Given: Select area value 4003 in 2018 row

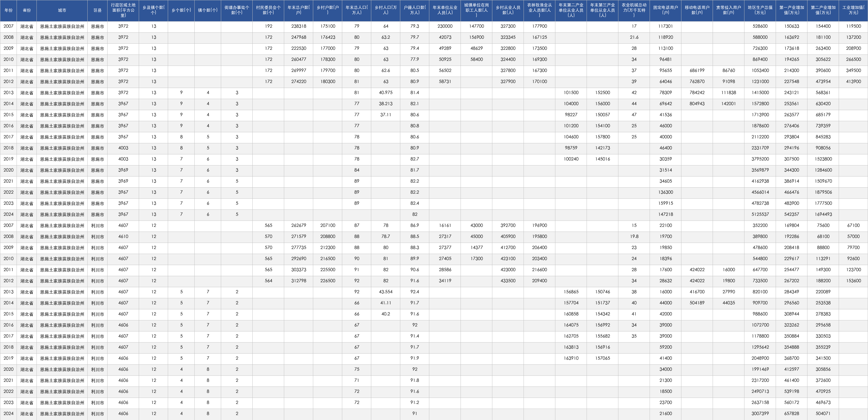Looking at the screenshot, I should click(123, 148).
